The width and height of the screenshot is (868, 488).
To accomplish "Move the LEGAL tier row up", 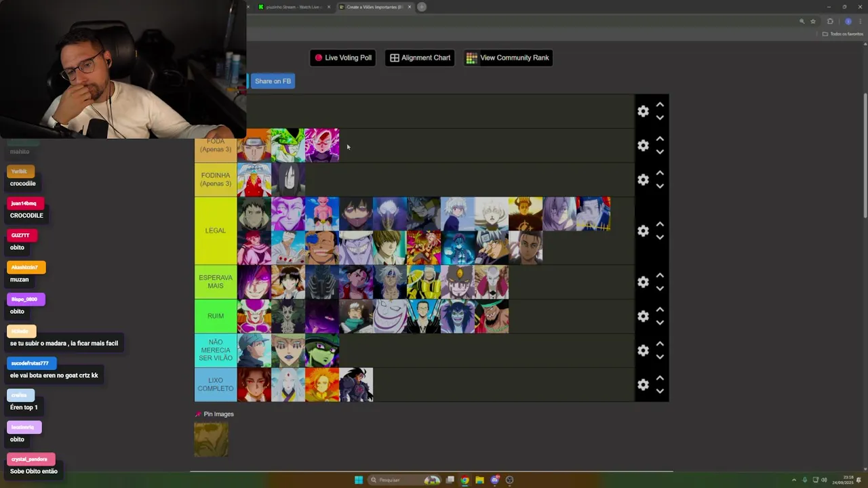I will click(660, 224).
